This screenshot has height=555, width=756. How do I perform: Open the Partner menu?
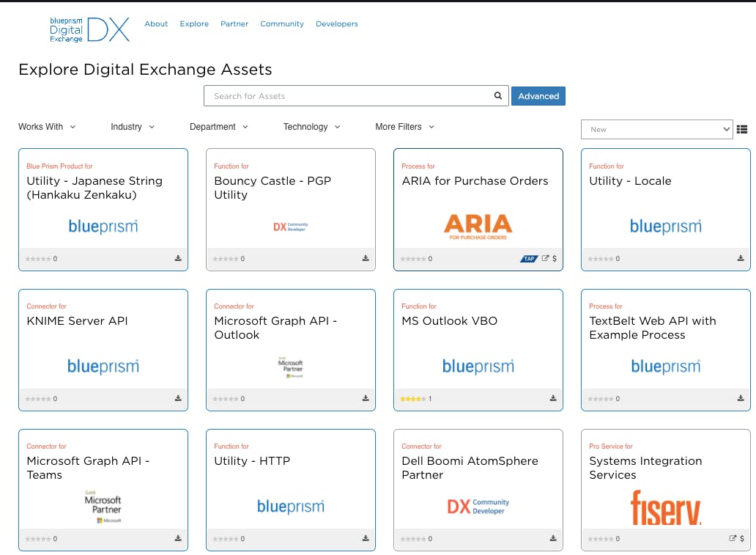click(x=234, y=23)
